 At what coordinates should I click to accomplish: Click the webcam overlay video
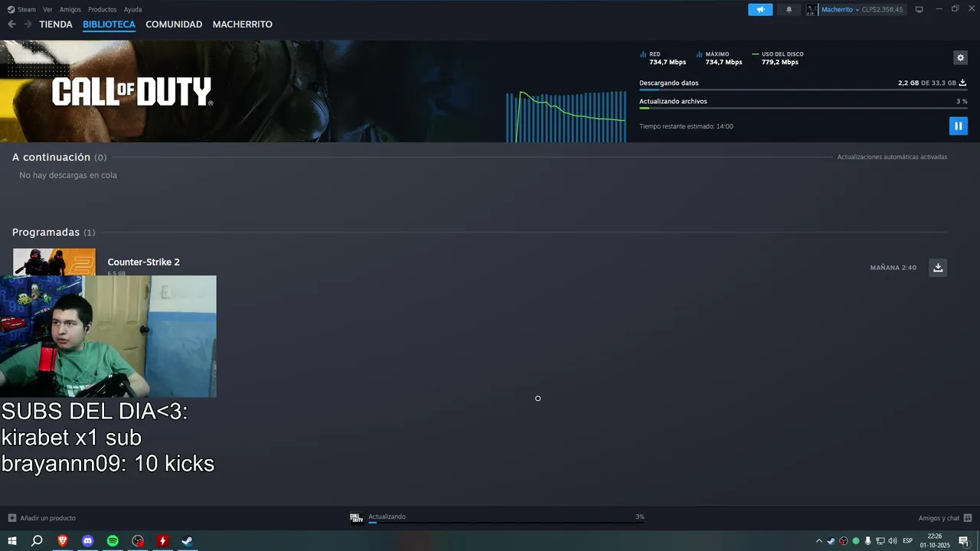(x=108, y=337)
